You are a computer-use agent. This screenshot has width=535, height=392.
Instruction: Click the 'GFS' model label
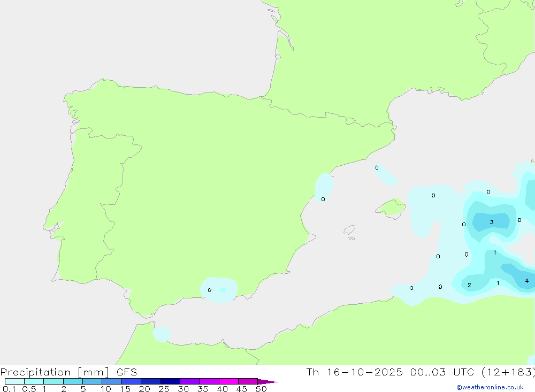click(127, 372)
